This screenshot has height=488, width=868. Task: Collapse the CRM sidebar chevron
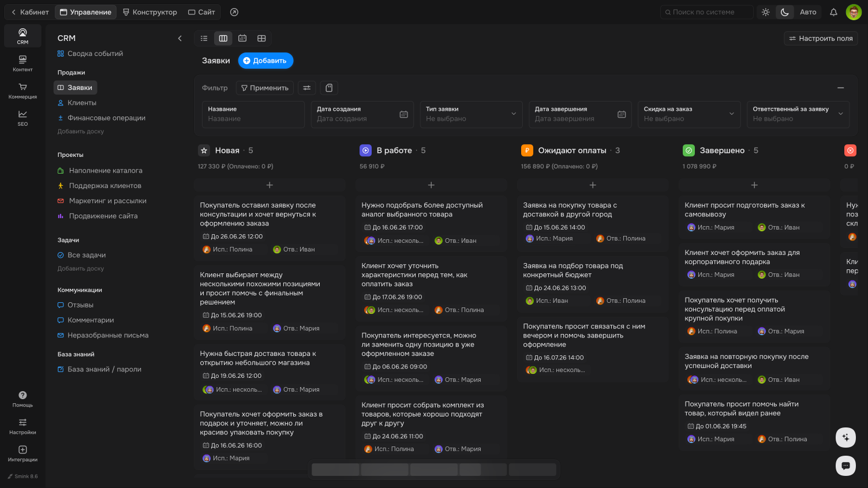coord(180,38)
